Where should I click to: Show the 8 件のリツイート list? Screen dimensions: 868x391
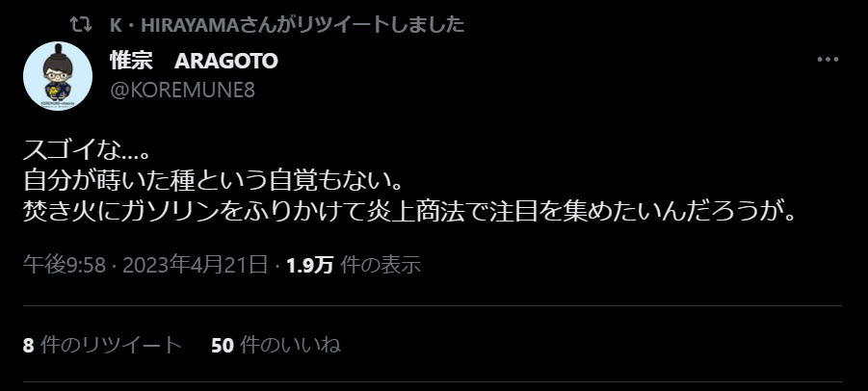point(102,345)
